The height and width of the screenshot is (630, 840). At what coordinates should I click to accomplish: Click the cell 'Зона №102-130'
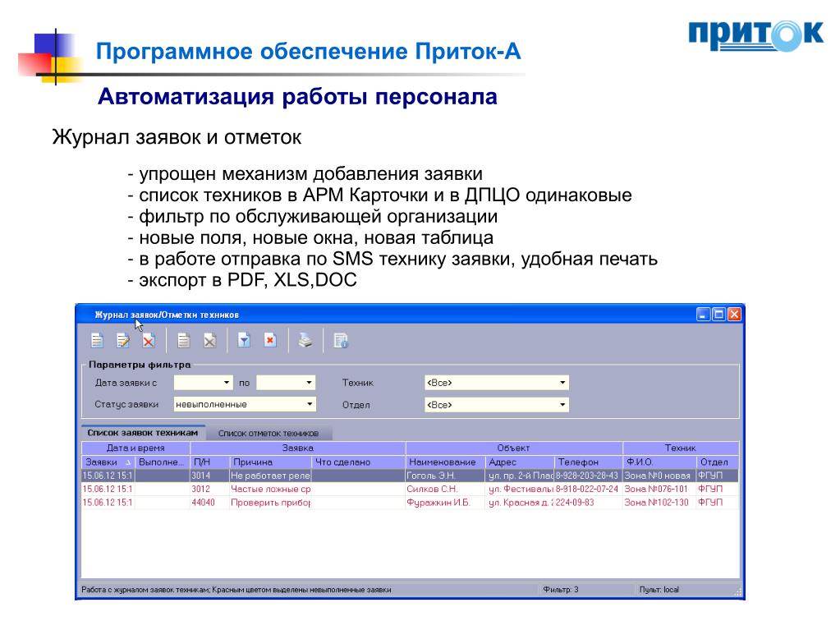659,503
